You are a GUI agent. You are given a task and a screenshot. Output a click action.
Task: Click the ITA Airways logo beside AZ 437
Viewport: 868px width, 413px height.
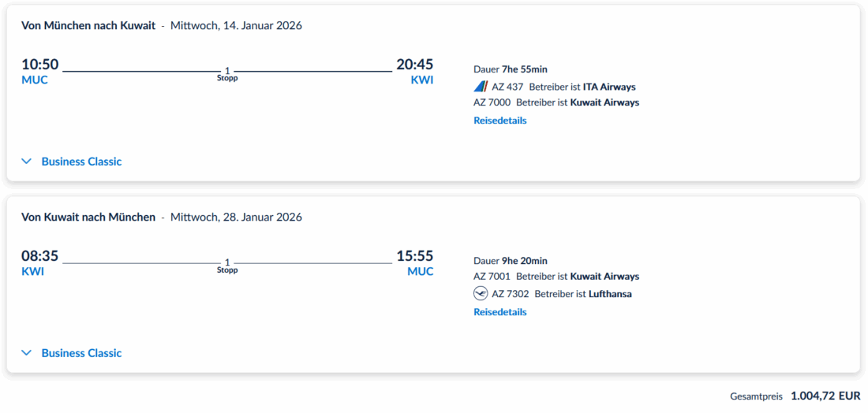click(481, 87)
